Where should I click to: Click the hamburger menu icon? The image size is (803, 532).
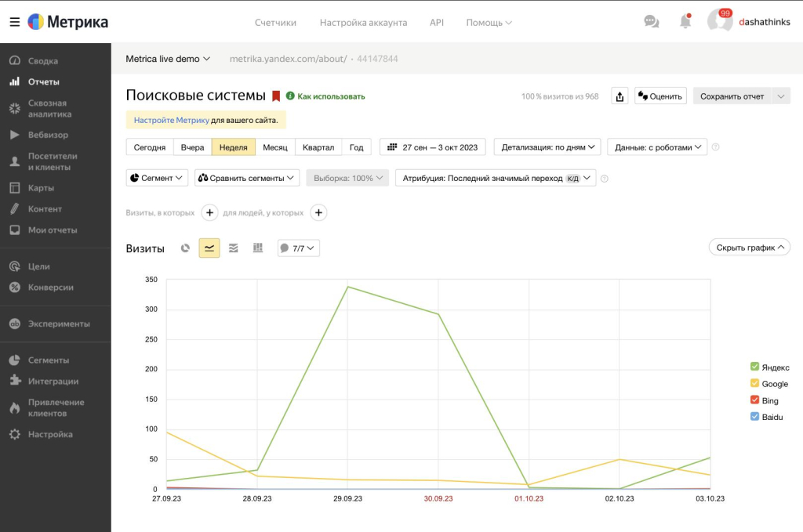(14, 22)
